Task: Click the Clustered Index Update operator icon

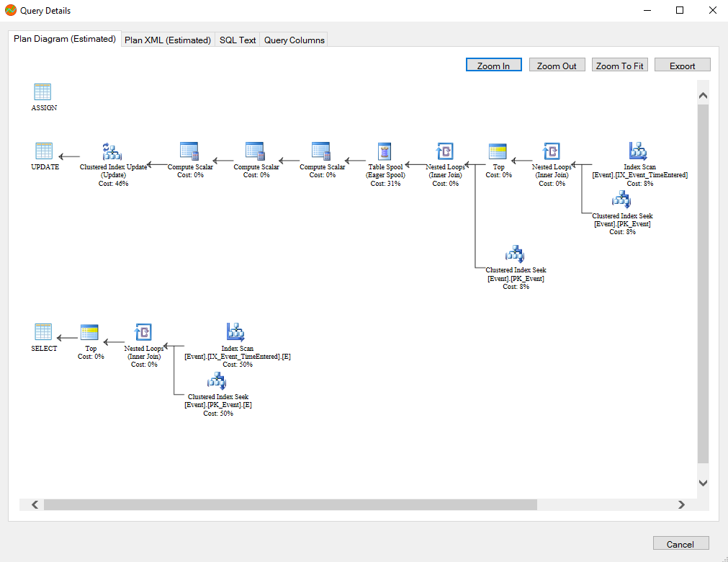Action: point(112,151)
